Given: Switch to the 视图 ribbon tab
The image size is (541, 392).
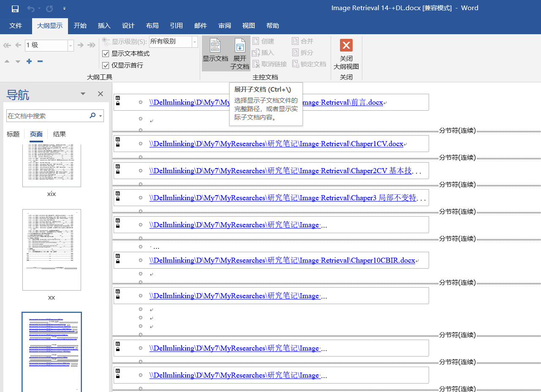Looking at the screenshot, I should tap(249, 26).
